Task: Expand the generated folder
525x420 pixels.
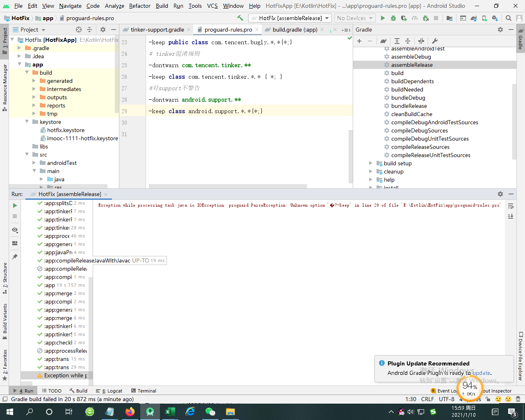Action: coord(34,81)
